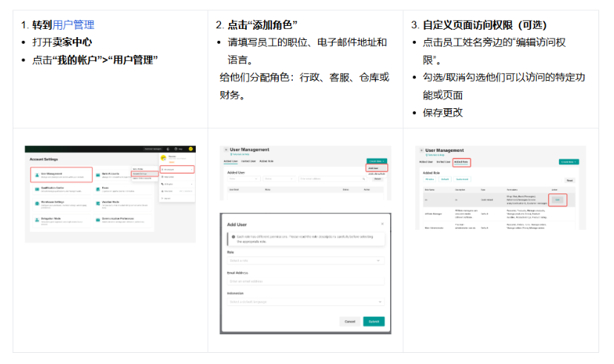The image size is (614, 364).
Task: Open the default language dropdown
Action: (305, 302)
